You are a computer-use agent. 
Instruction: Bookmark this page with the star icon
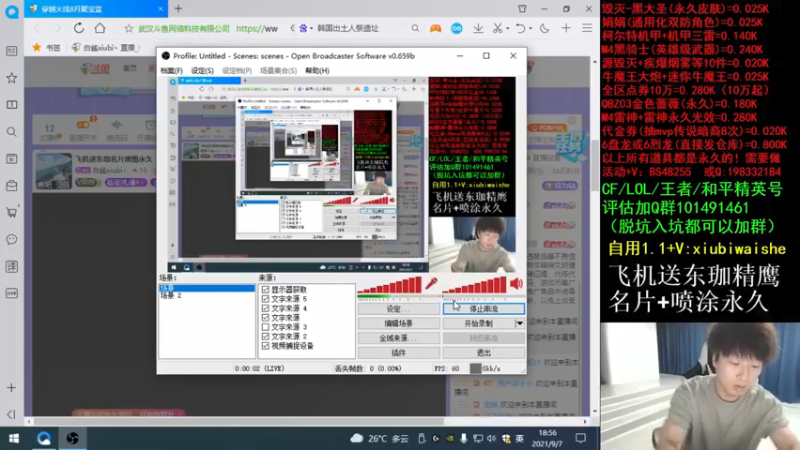[129, 29]
